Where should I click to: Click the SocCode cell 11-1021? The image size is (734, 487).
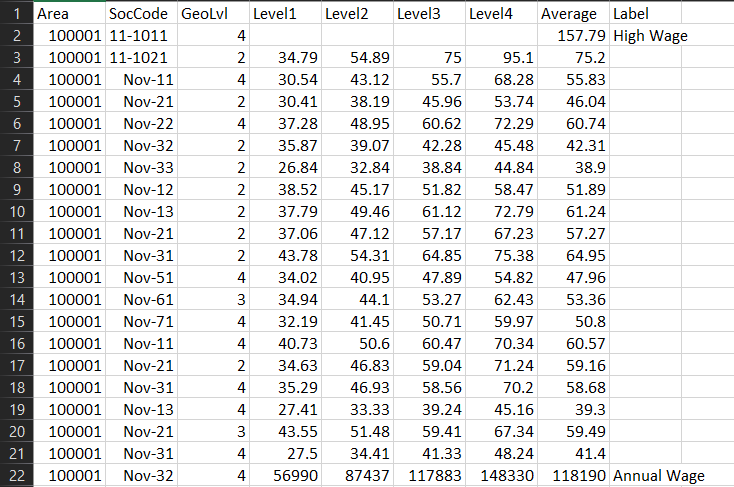tap(141, 58)
